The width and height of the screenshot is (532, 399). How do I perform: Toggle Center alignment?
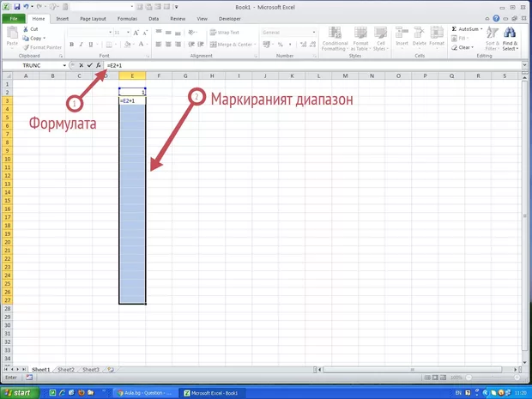[x=168, y=45]
